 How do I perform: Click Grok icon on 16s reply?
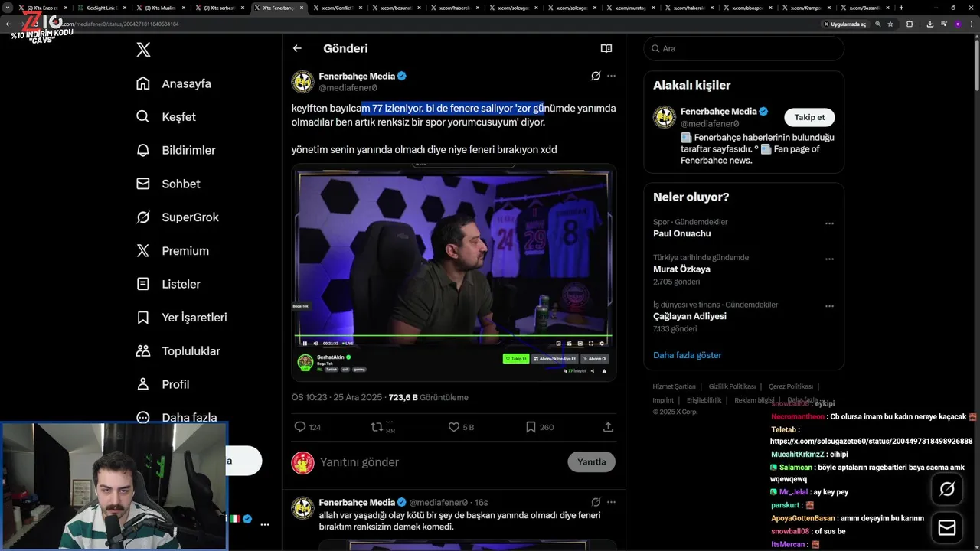click(x=596, y=502)
